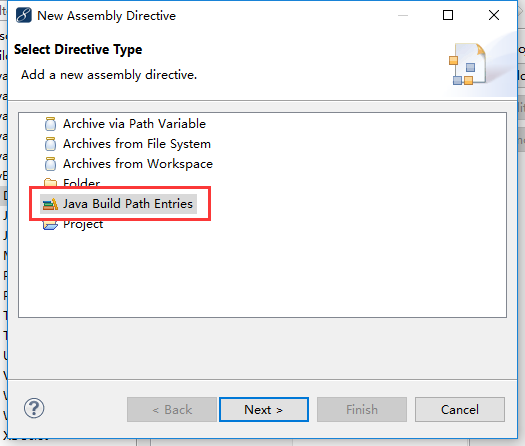Select Java Build Path Entries item

coord(128,204)
